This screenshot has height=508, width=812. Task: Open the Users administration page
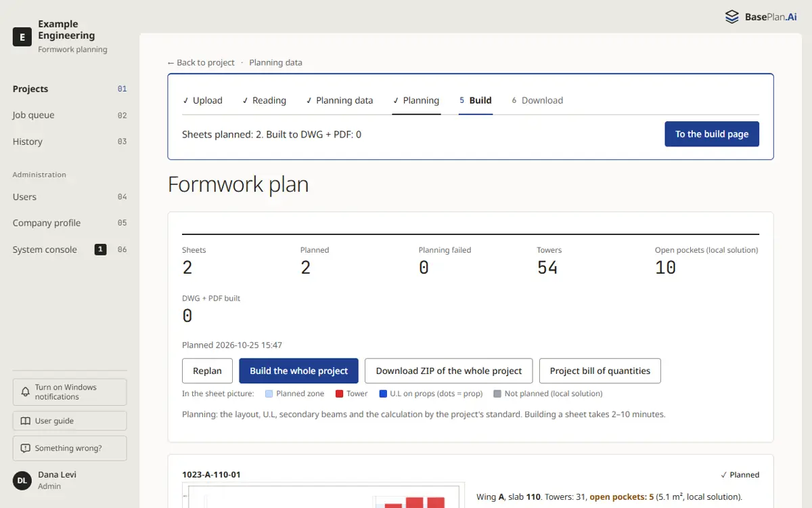(x=70, y=197)
